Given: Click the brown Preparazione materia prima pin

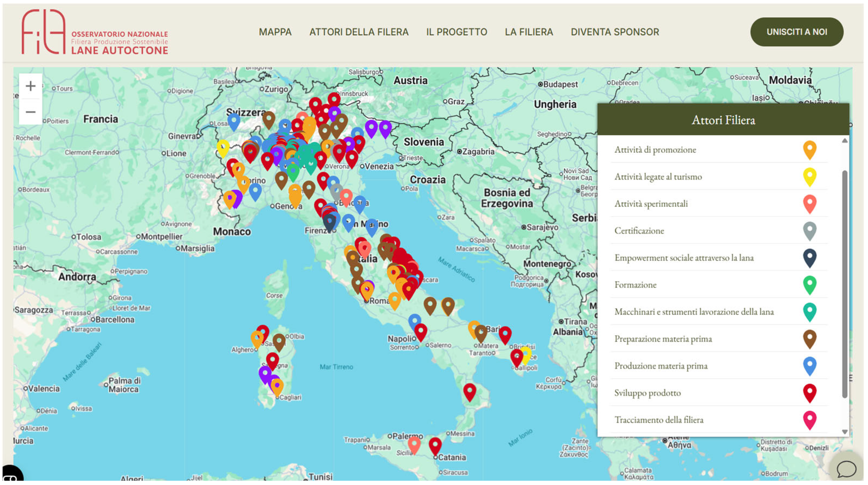Looking at the screenshot, I should click(809, 338).
